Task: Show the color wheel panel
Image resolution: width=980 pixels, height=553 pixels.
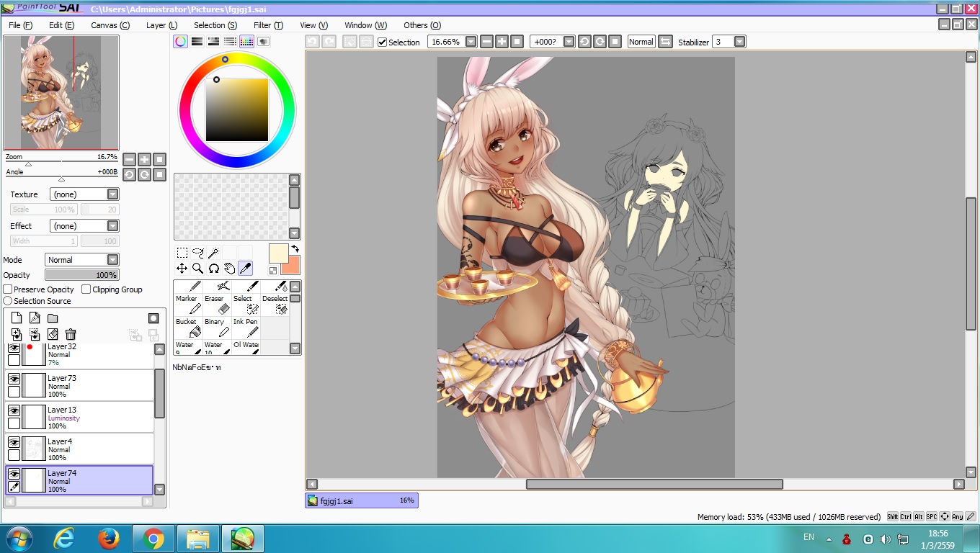Action: pos(181,42)
